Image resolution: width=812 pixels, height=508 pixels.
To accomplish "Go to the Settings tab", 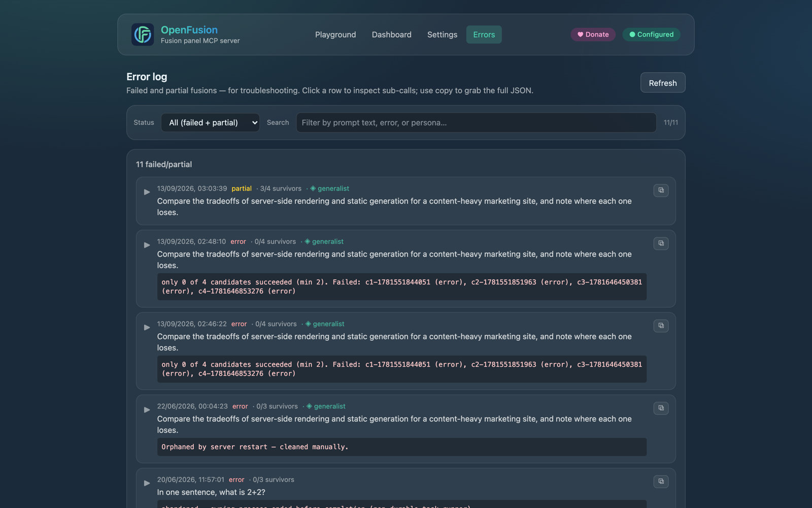I will 442,35.
